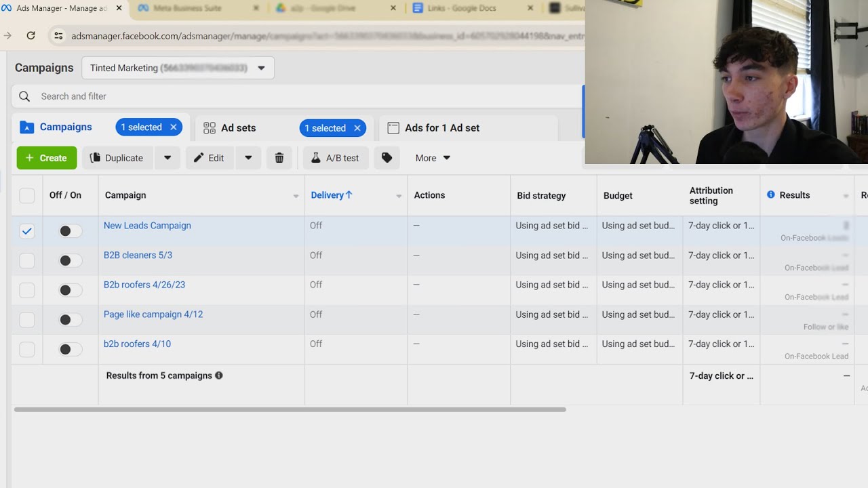Click the Edit button
Viewport: 868px width, 488px height.
(x=209, y=158)
